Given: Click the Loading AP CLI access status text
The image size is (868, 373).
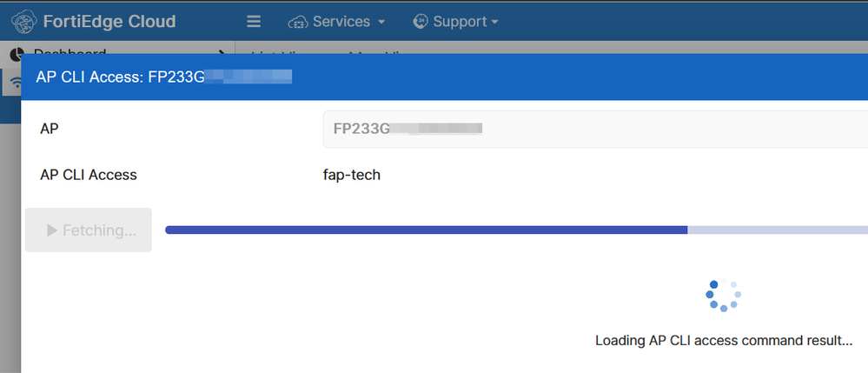Looking at the screenshot, I should click(723, 340).
